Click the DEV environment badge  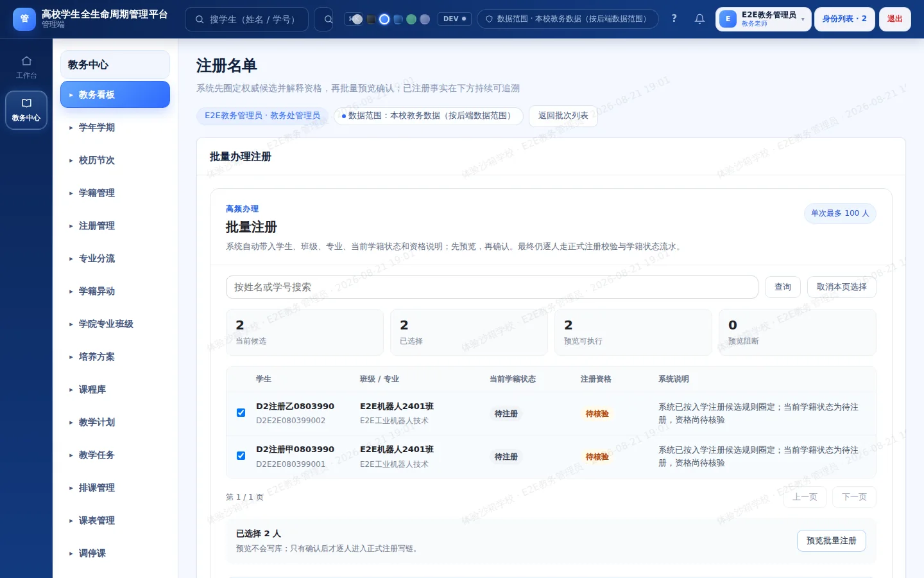pyautogui.click(x=454, y=19)
